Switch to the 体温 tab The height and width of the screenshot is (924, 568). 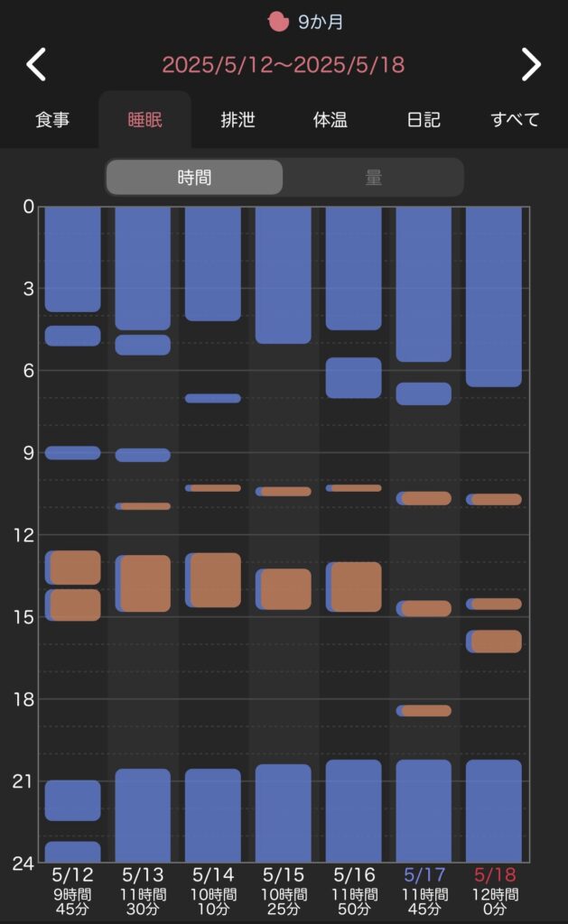331,120
